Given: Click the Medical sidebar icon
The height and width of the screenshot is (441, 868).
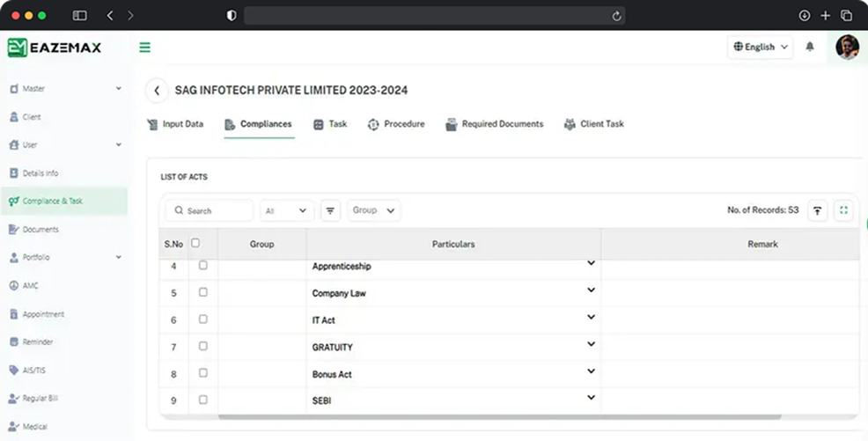Looking at the screenshot, I should pos(14,427).
